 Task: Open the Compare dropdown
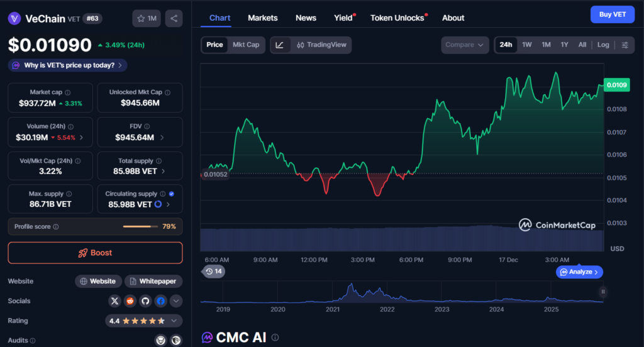[465, 45]
